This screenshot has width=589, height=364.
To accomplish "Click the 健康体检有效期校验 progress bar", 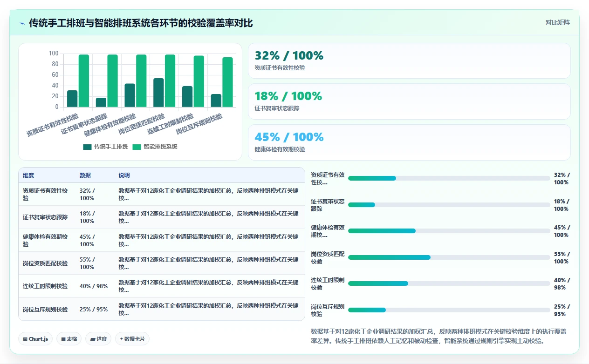I will [449, 231].
